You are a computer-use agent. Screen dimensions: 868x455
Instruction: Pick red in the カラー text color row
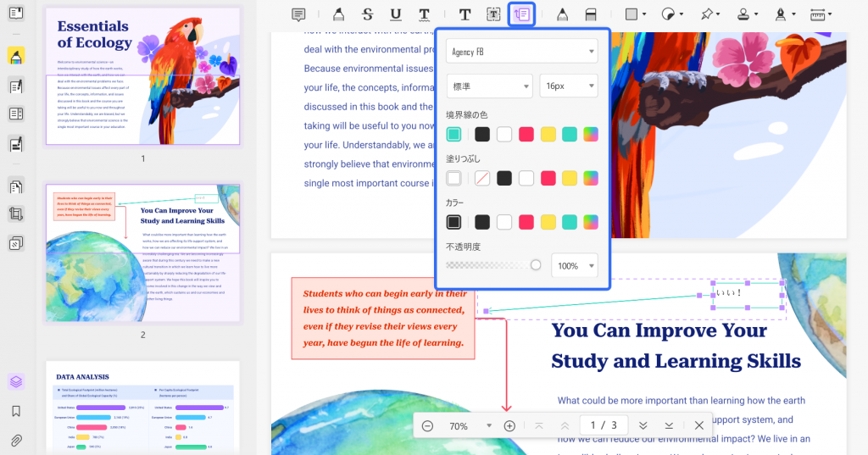coord(526,222)
